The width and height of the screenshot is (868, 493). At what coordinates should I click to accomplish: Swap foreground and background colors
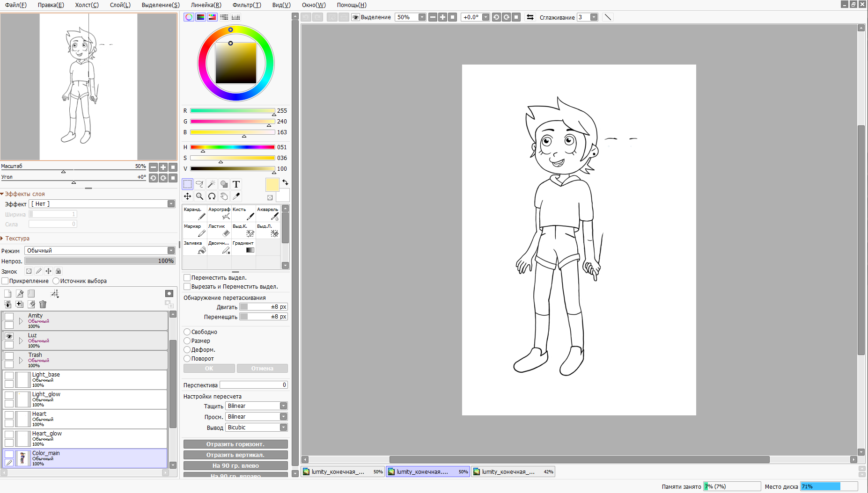pyautogui.click(x=285, y=182)
